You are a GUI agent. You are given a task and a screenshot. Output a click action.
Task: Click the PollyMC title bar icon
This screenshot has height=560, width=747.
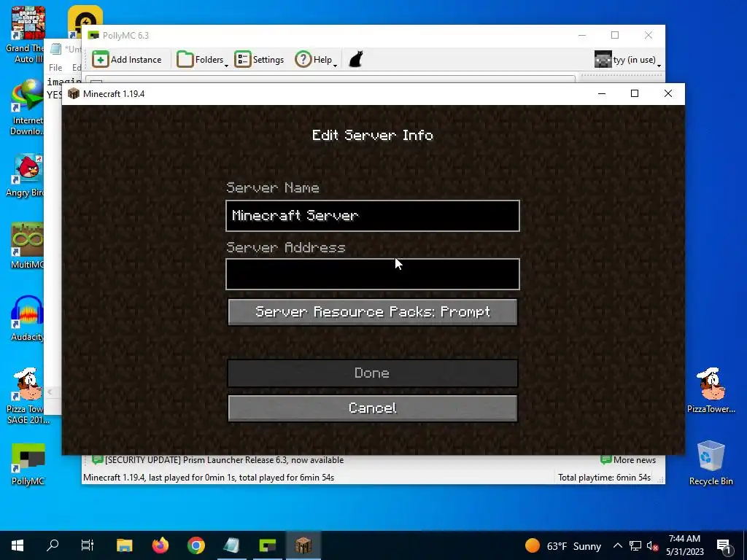click(x=94, y=35)
